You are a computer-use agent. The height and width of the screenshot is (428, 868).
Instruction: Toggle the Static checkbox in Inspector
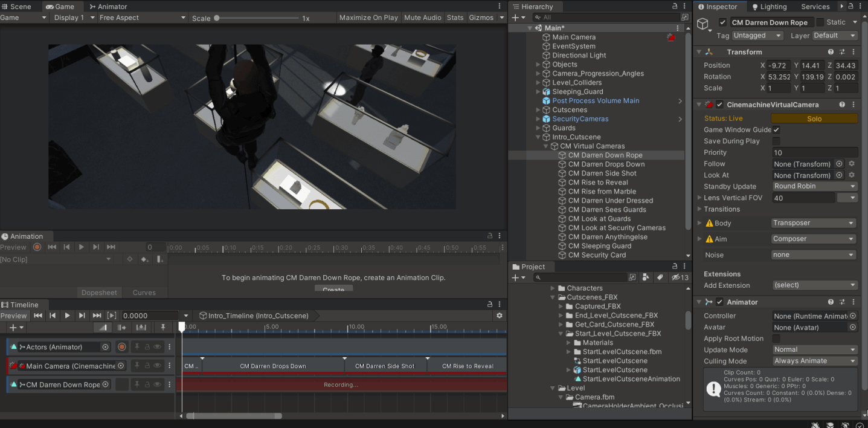pyautogui.click(x=820, y=22)
